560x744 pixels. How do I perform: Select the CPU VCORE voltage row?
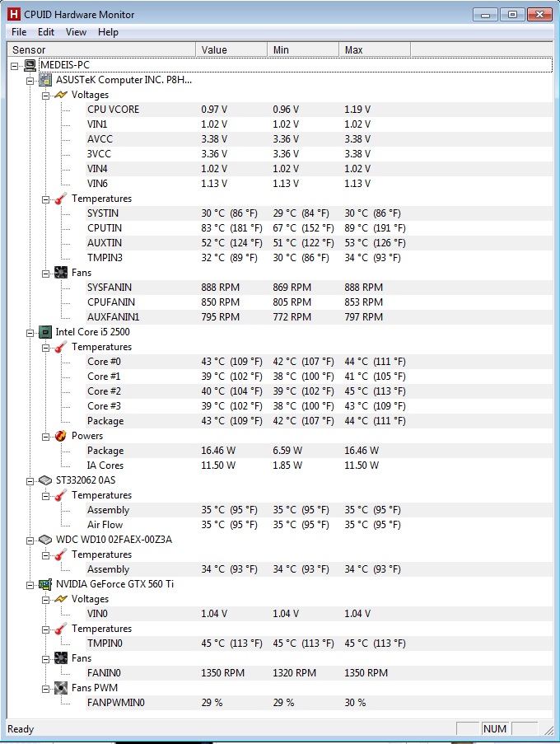coord(113,110)
